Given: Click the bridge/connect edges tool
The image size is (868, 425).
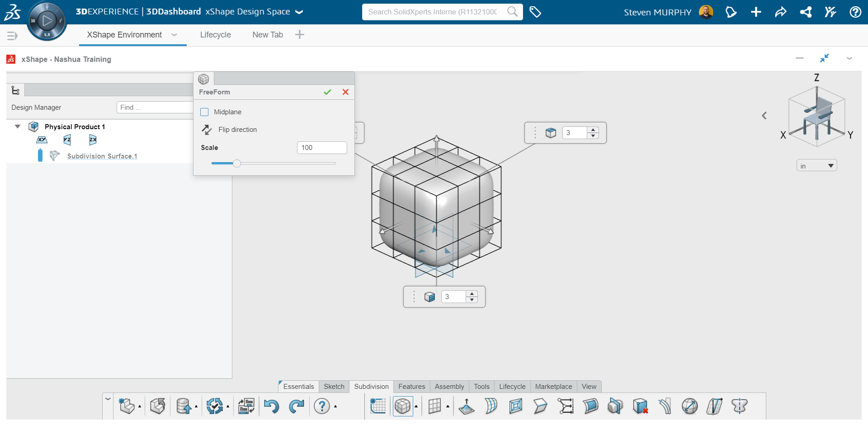Looking at the screenshot, I should point(566,406).
